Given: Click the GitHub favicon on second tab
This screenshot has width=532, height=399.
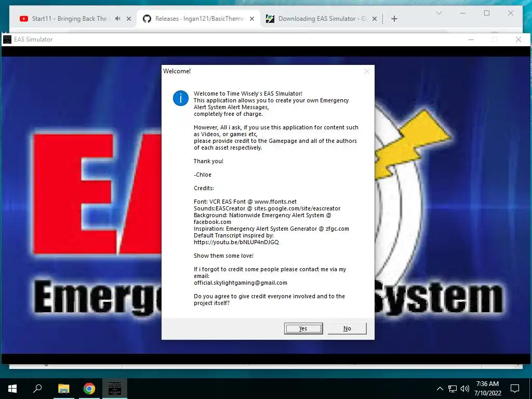Looking at the screenshot, I should coord(147,19).
